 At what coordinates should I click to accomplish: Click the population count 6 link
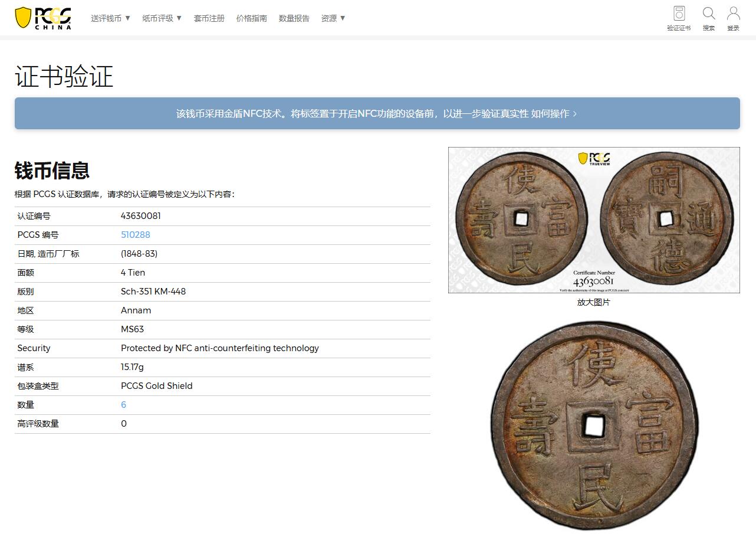(x=123, y=405)
